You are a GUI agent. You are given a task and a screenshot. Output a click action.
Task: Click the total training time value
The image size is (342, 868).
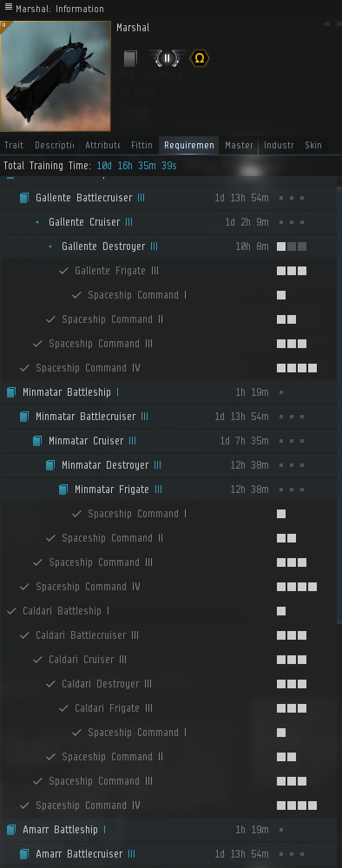tap(136, 166)
